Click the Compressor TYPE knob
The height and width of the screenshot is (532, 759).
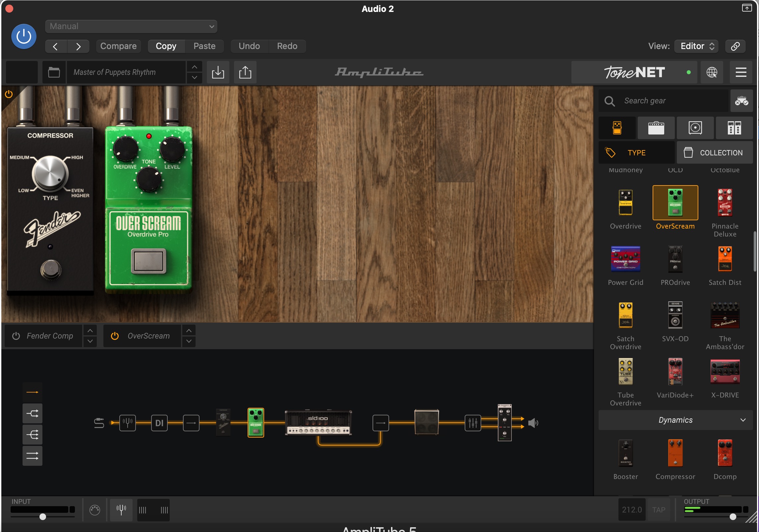[50, 173]
